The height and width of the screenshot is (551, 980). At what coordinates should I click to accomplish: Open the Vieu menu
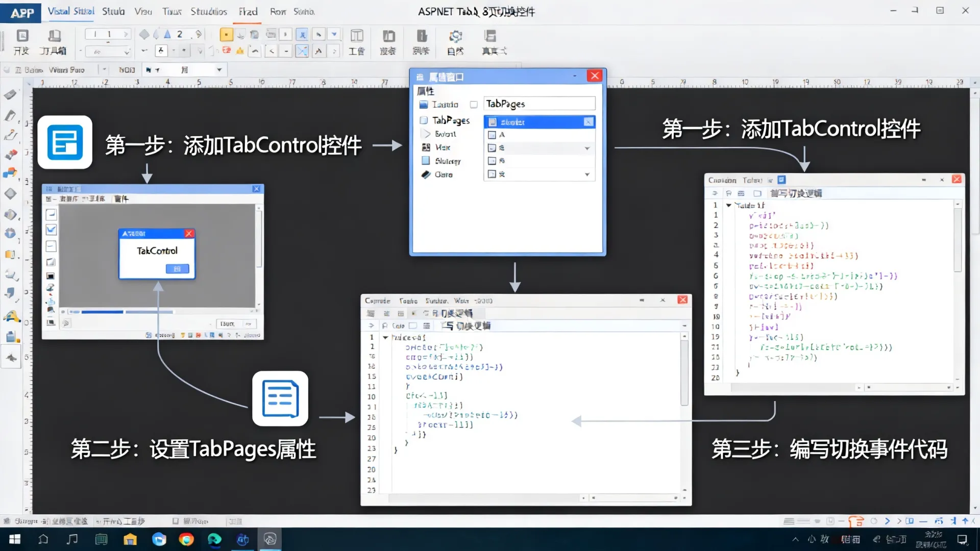click(143, 11)
